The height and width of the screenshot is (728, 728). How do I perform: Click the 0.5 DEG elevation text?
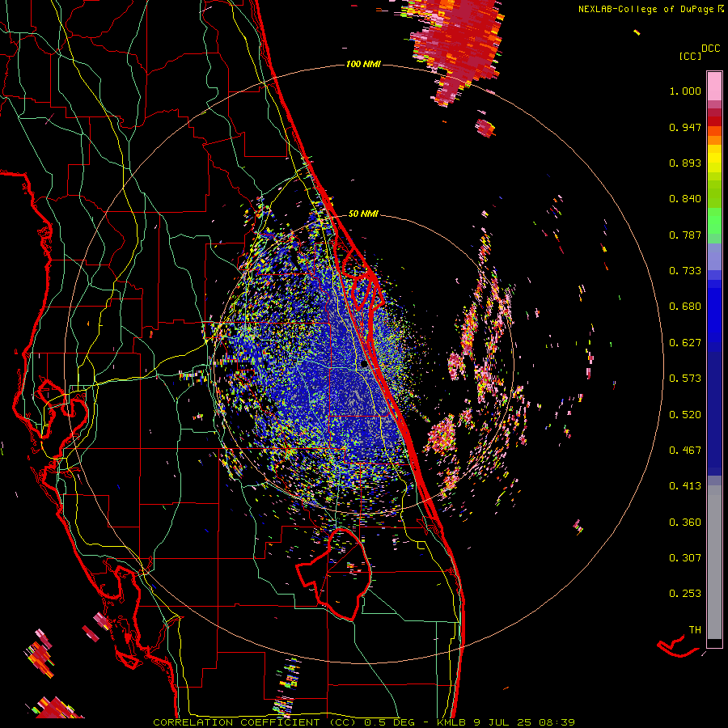(x=390, y=722)
